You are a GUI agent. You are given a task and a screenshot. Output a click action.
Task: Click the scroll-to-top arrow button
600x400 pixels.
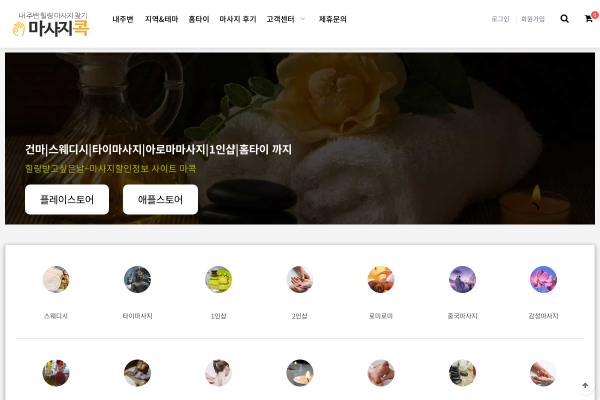pos(585,385)
